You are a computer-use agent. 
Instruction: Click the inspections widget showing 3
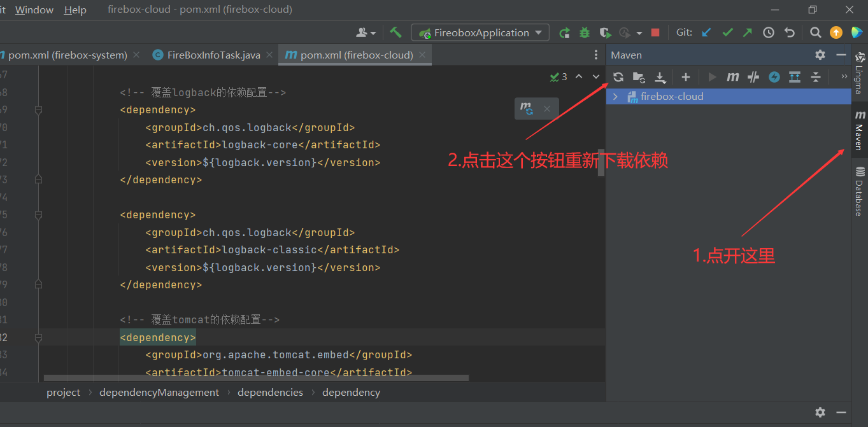click(x=559, y=77)
